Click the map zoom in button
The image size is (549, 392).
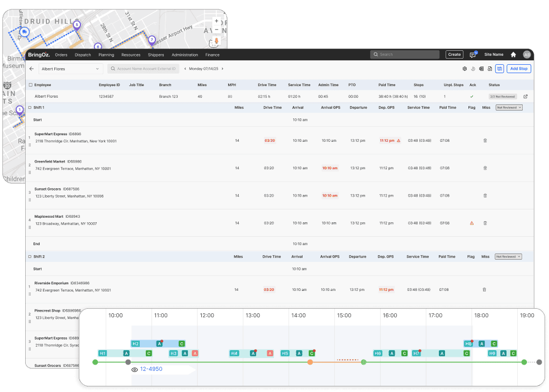[216, 21]
